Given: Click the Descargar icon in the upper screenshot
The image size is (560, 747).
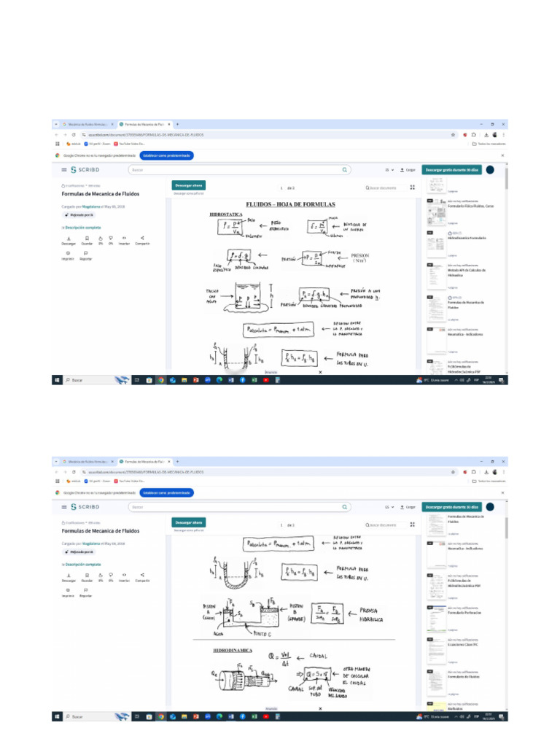Looking at the screenshot, I should [69, 239].
